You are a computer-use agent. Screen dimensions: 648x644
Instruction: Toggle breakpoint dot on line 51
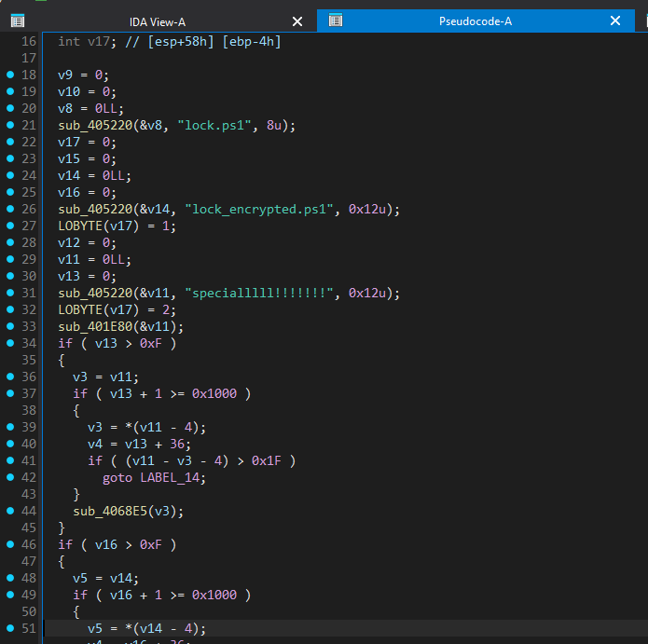pyautogui.click(x=10, y=628)
